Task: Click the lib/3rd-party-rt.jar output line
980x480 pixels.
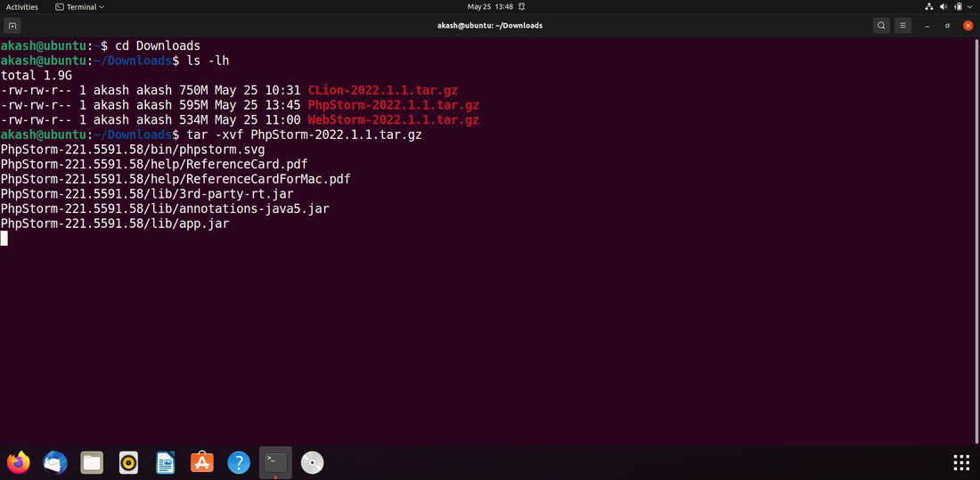Action: (148, 194)
